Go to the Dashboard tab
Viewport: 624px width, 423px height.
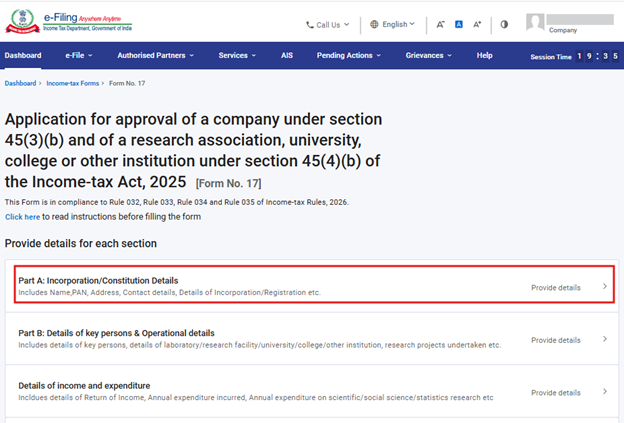(23, 55)
